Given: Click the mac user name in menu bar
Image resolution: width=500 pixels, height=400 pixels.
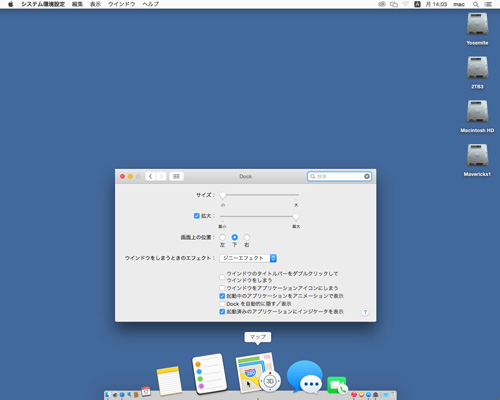Looking at the screenshot, I should click(459, 4).
